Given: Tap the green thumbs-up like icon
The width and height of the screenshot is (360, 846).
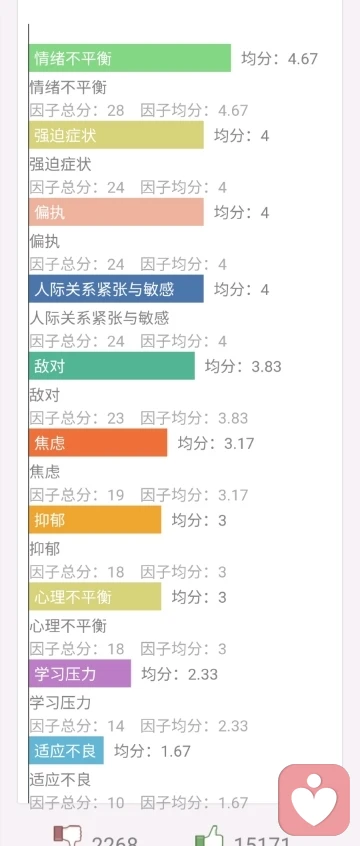Looking at the screenshot, I should [x=209, y=835].
